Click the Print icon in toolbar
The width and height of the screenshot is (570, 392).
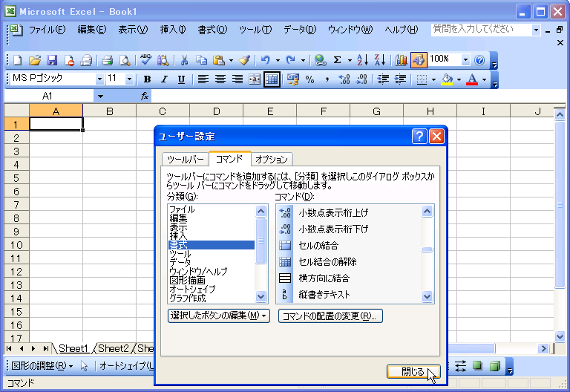coord(107,60)
